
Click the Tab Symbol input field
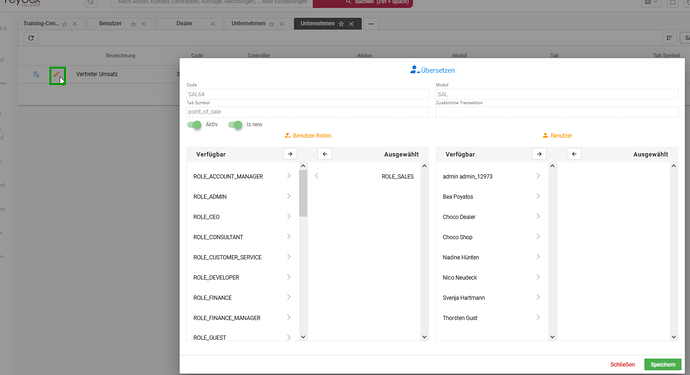pos(307,112)
